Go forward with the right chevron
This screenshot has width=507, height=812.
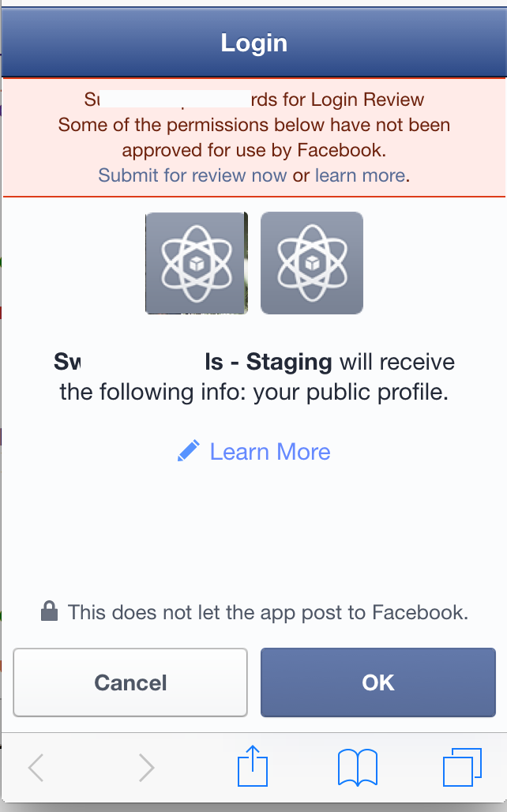(x=147, y=768)
